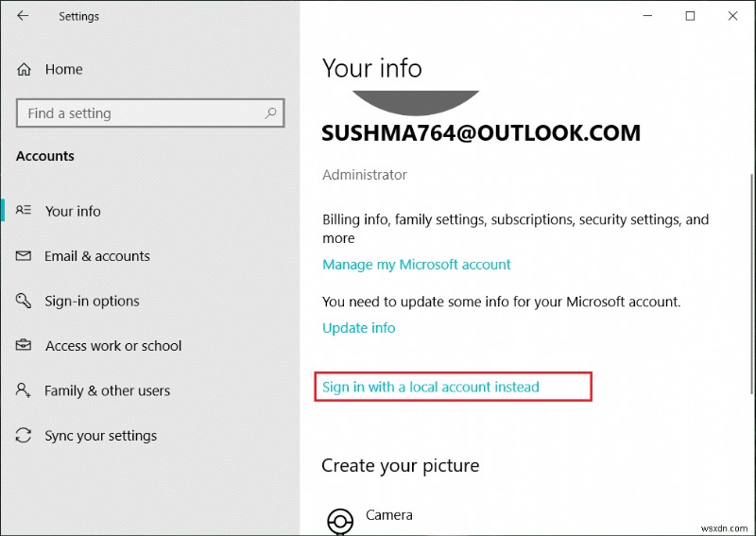This screenshot has height=536, width=756.
Task: Click the Home icon in sidebar
Action: coord(26,69)
